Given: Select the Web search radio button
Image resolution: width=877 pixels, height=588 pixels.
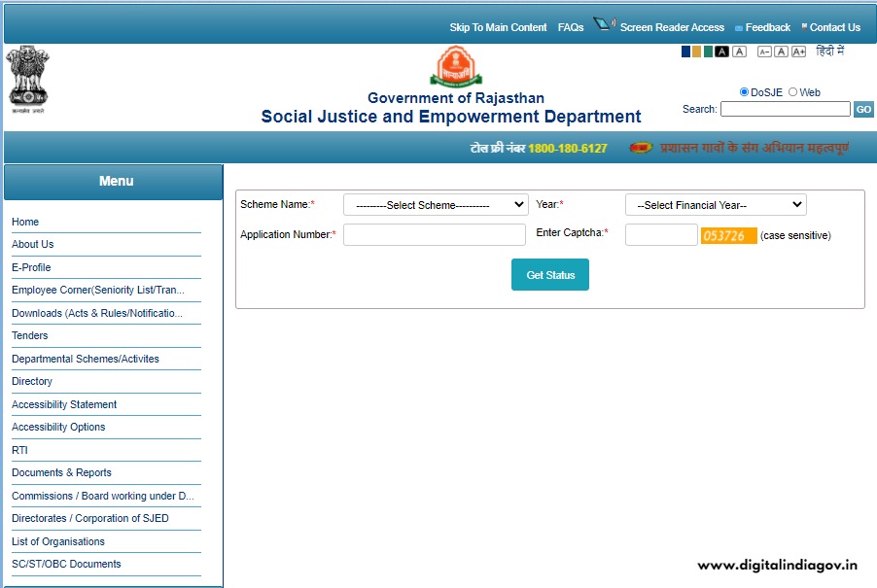Looking at the screenshot, I should pos(792,92).
